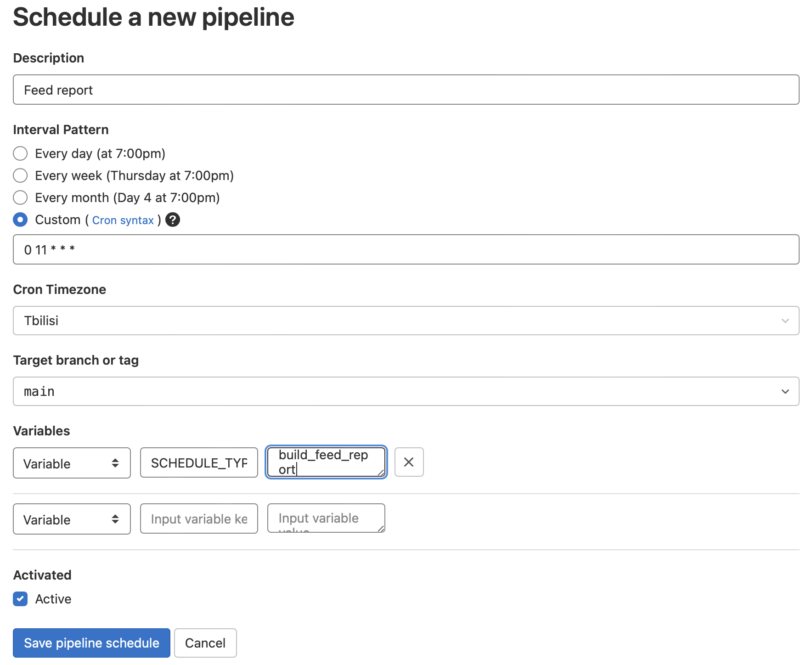Cancel the new pipeline schedule
The image size is (812, 665).
(x=205, y=643)
